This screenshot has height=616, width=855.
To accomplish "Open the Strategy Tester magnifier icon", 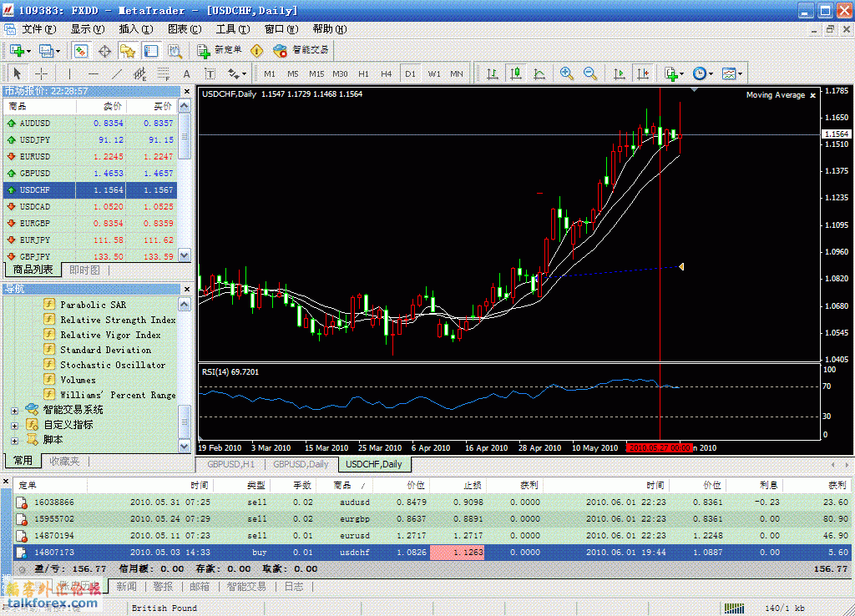I will (175, 51).
